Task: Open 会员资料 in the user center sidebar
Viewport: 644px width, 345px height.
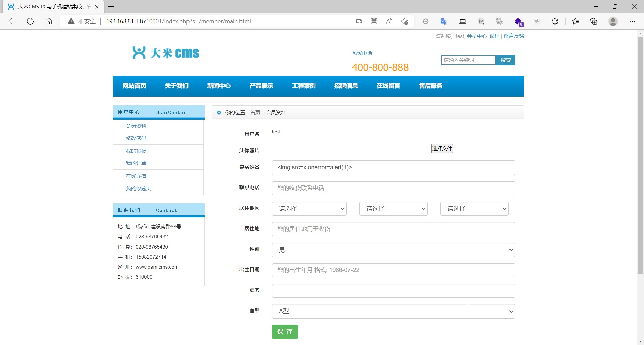Action: (x=136, y=126)
